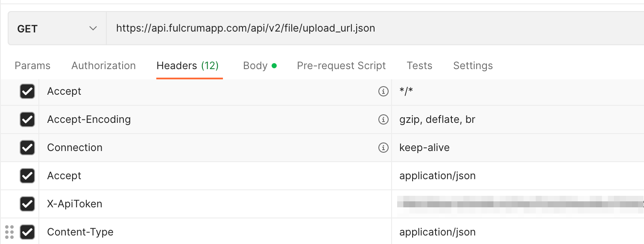
Task: Open the request Settings tab
Action: pos(473,66)
